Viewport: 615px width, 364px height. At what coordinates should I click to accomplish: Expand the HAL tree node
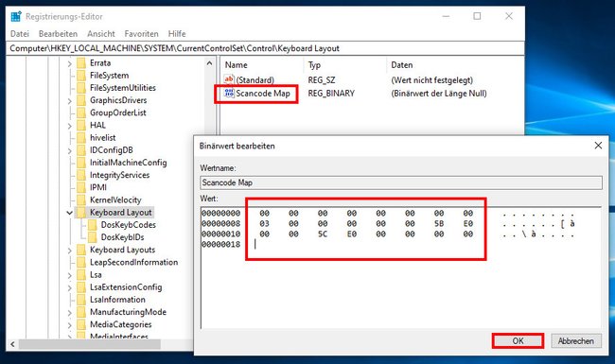point(69,126)
